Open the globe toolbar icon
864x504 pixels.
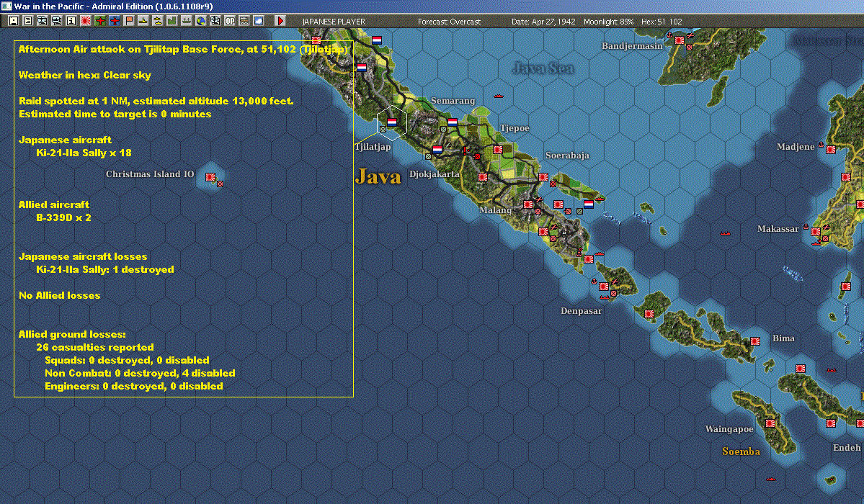tap(200, 21)
